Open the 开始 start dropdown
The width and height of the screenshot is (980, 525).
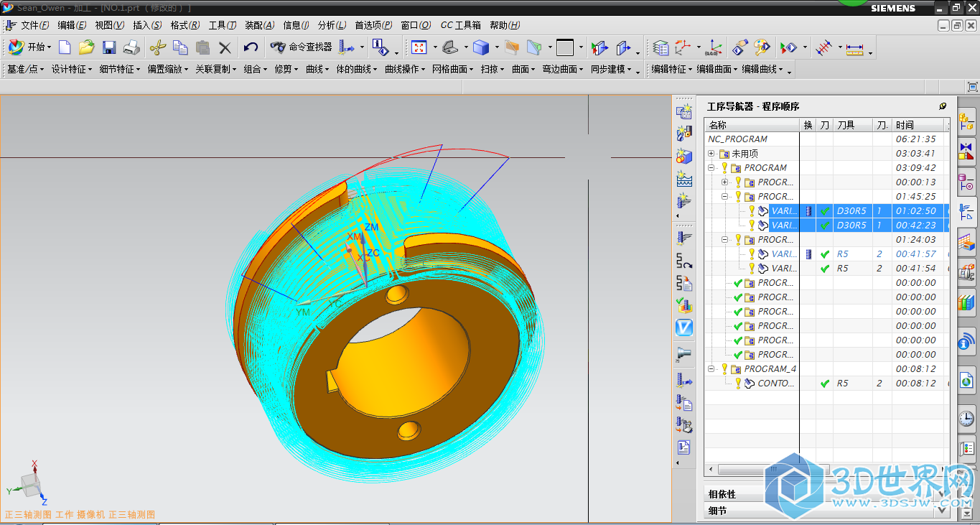[x=30, y=47]
